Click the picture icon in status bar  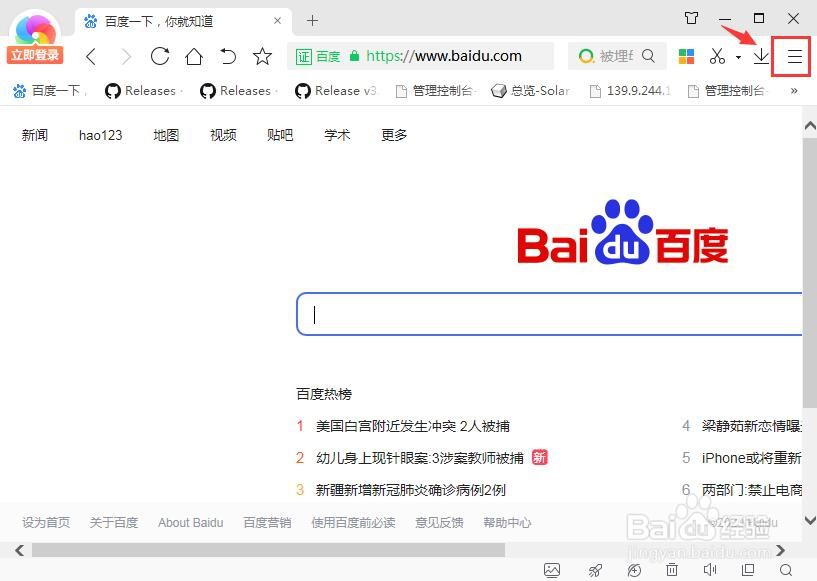coord(552,570)
